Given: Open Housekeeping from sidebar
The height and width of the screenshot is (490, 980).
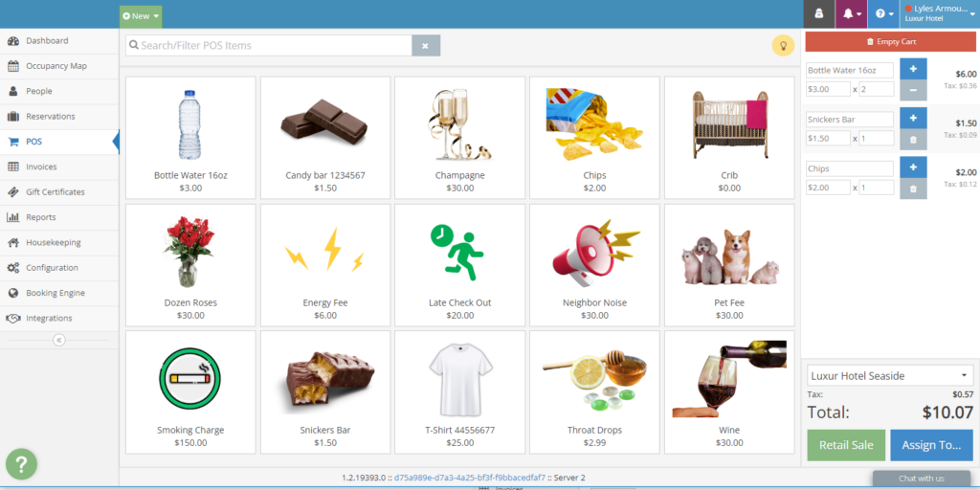Looking at the screenshot, I should click(59, 242).
